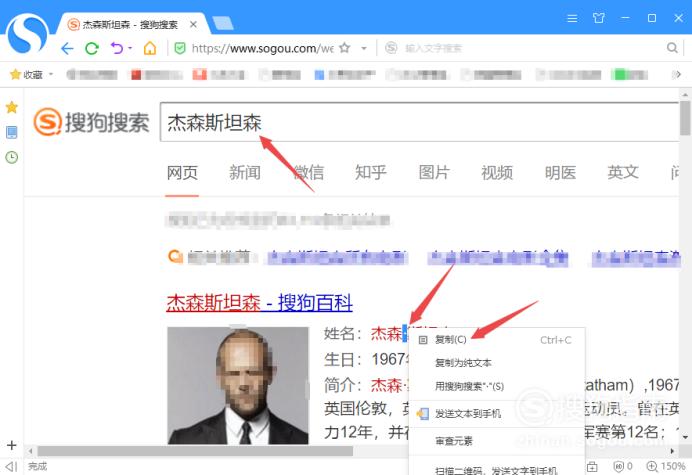Switch to the 图片 tab
692x475 pixels.
(x=434, y=172)
